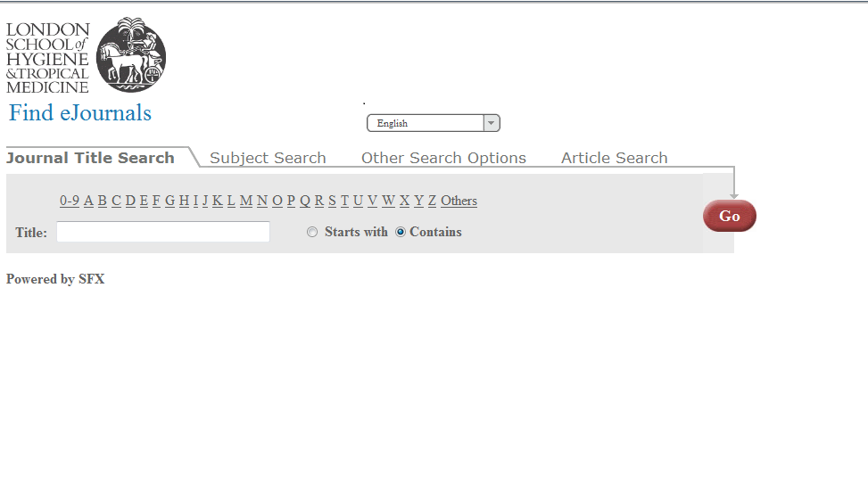
Task: Select the Contains radio button
Action: click(x=401, y=233)
